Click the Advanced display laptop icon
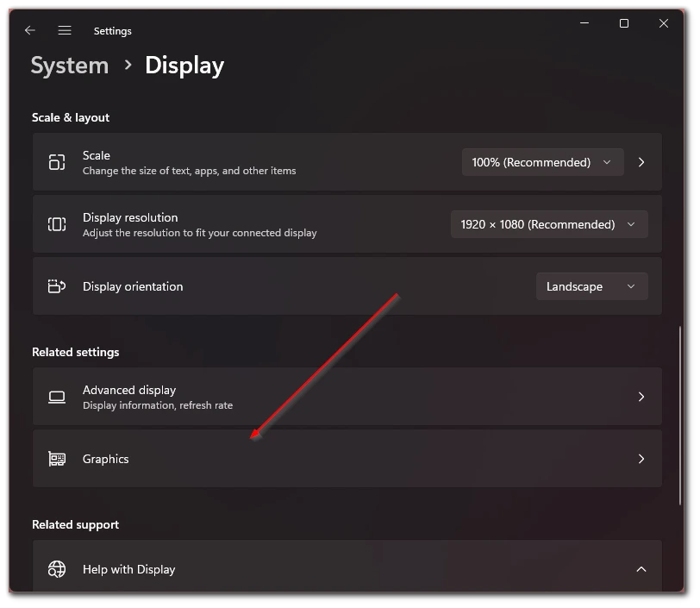Screen dimensions: 700x608 tap(57, 398)
